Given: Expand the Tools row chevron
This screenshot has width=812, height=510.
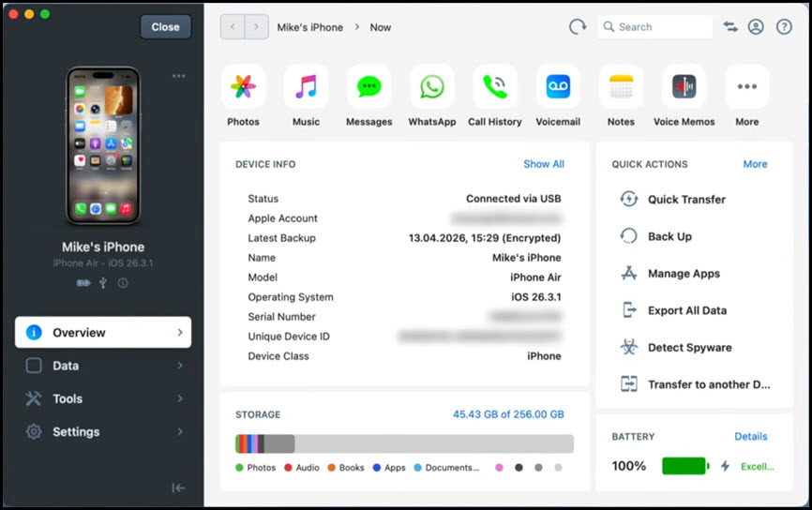Looking at the screenshot, I should point(180,398).
